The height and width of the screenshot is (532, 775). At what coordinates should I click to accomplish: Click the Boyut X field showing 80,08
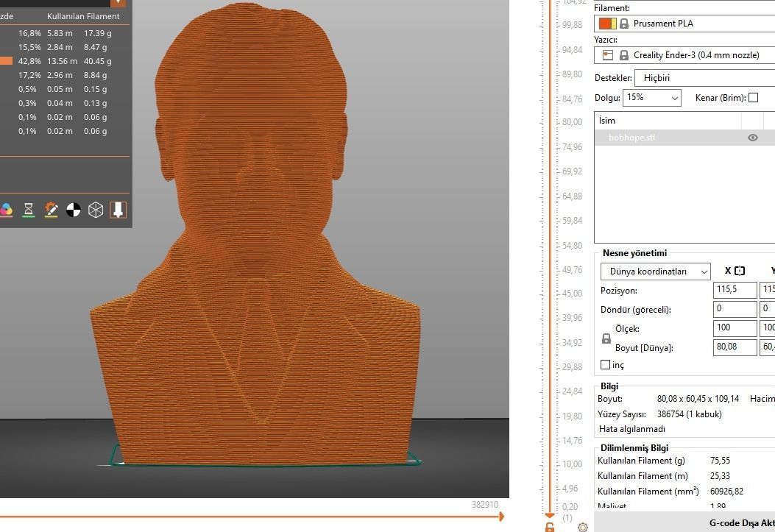click(735, 347)
